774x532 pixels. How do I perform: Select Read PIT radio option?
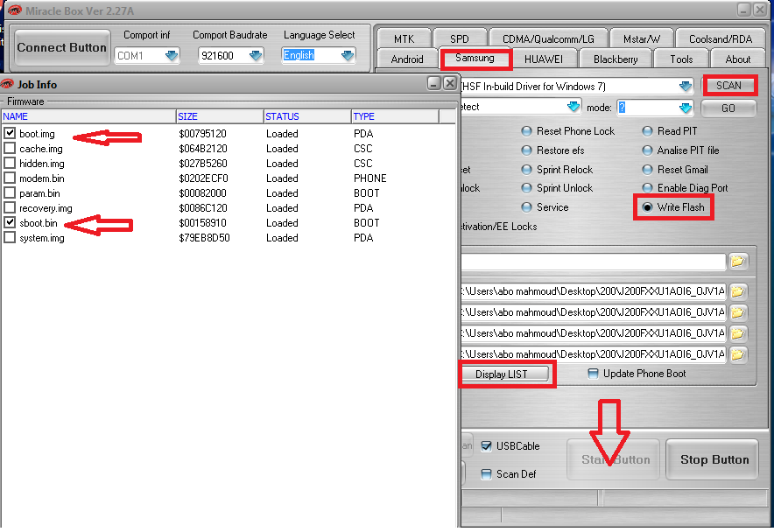pos(647,131)
